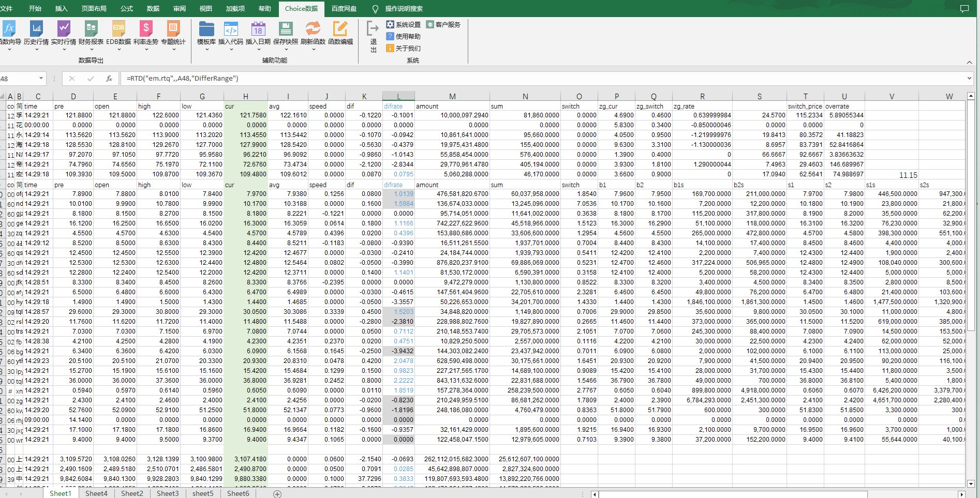Click 系统设置 system settings button
The height and width of the screenshot is (498, 980).
[x=404, y=24]
